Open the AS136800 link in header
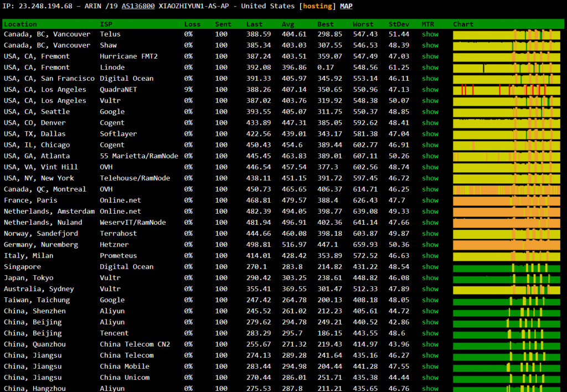Viewport: 567px width, 392px height. click(138, 6)
